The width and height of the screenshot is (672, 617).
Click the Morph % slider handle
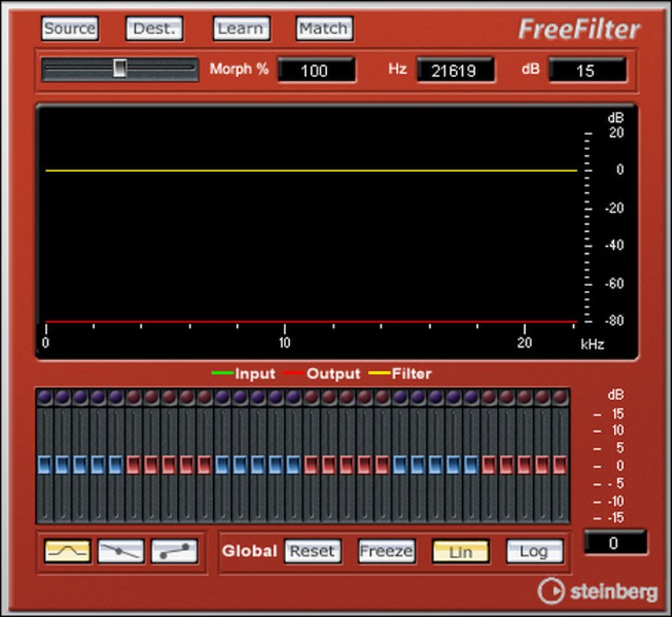(120, 69)
